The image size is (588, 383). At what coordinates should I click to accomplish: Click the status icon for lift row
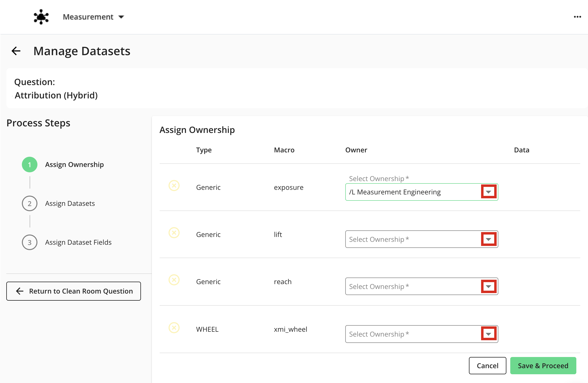(174, 233)
